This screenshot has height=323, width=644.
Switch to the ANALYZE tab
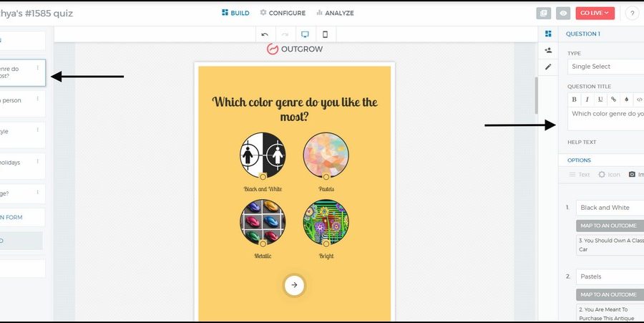point(335,13)
